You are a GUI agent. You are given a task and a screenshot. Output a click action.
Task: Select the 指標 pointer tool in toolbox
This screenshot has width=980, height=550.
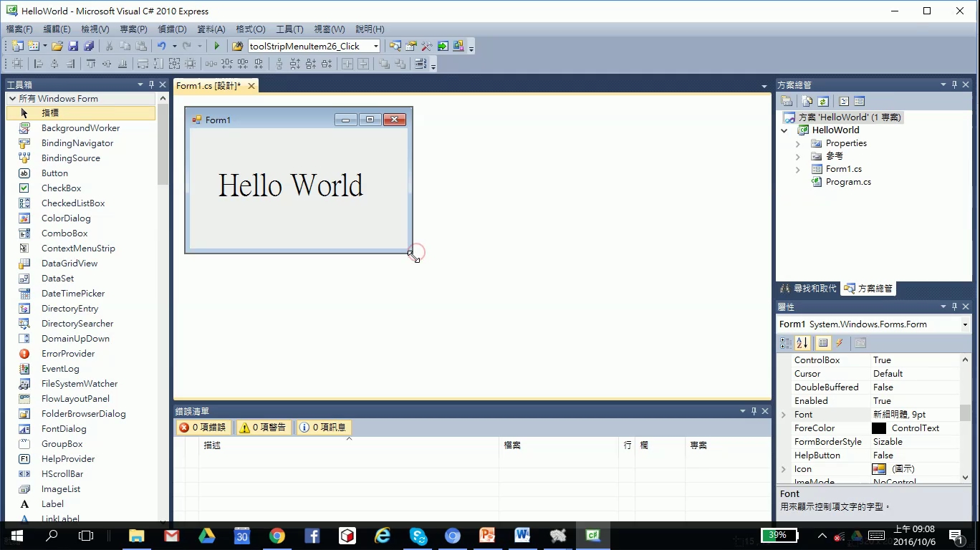pos(81,112)
